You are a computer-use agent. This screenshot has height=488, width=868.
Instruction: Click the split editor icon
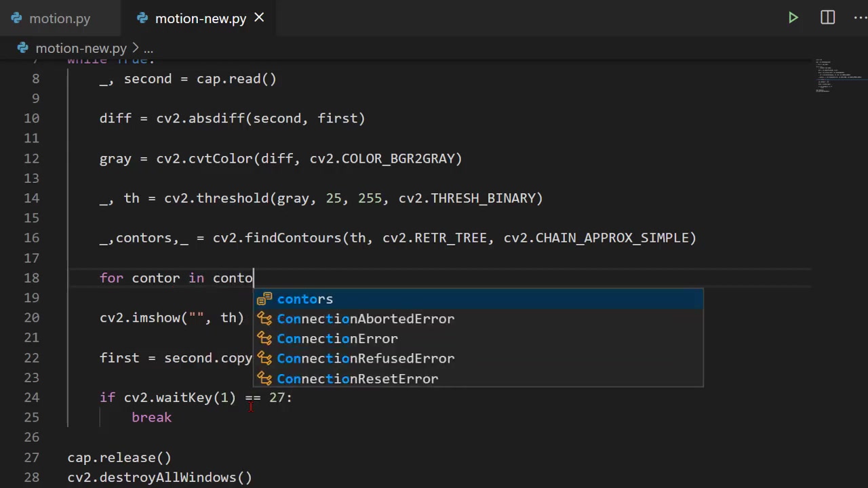coord(827,18)
